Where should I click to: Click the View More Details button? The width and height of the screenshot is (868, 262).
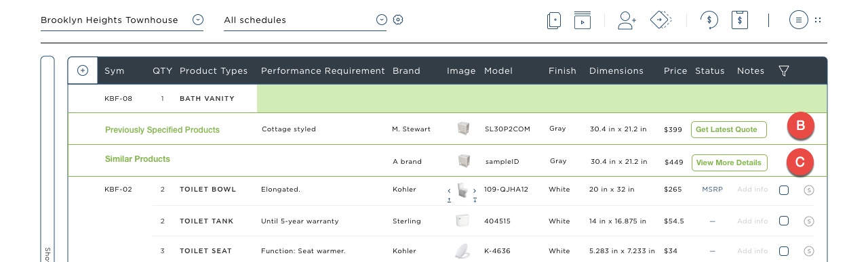[x=730, y=162]
